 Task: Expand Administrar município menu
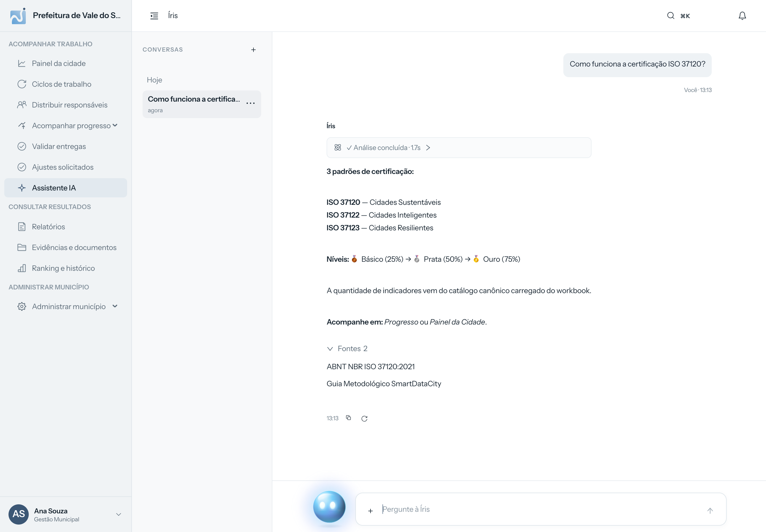(115, 306)
